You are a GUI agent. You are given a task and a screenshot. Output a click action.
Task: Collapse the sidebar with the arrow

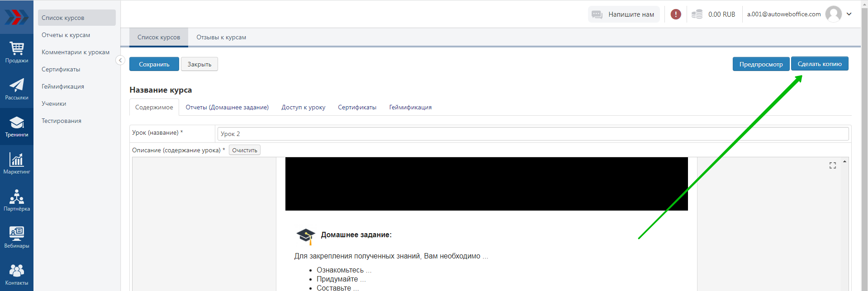[120, 60]
